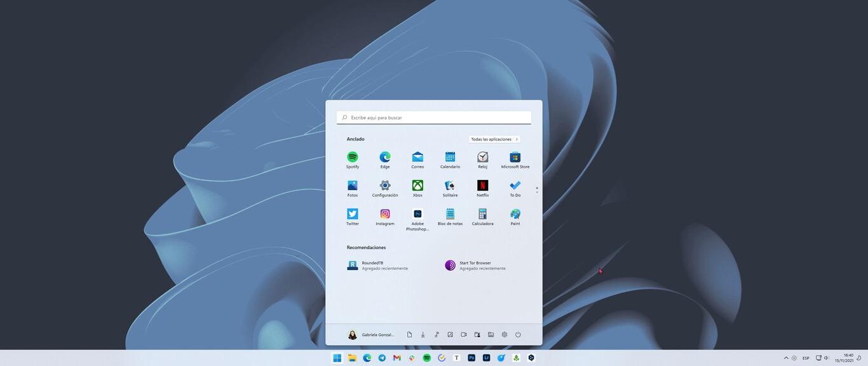Open the Downloads folder from Start footer

tap(423, 335)
